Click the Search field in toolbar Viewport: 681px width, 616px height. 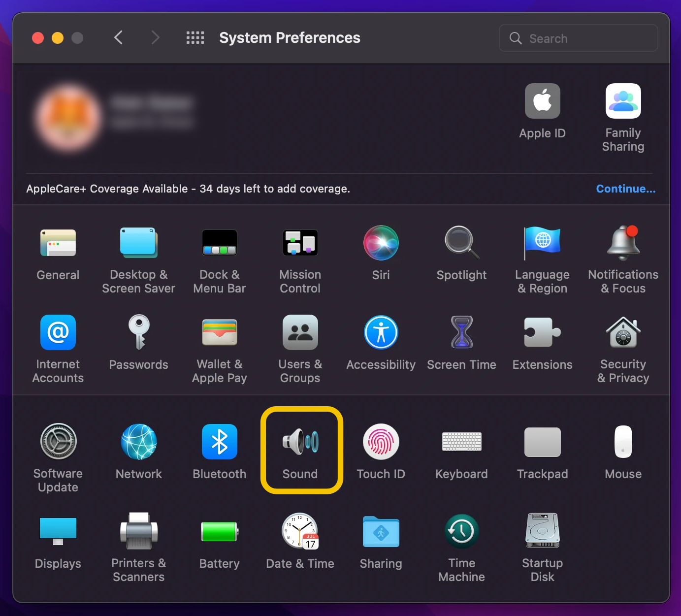pos(579,38)
